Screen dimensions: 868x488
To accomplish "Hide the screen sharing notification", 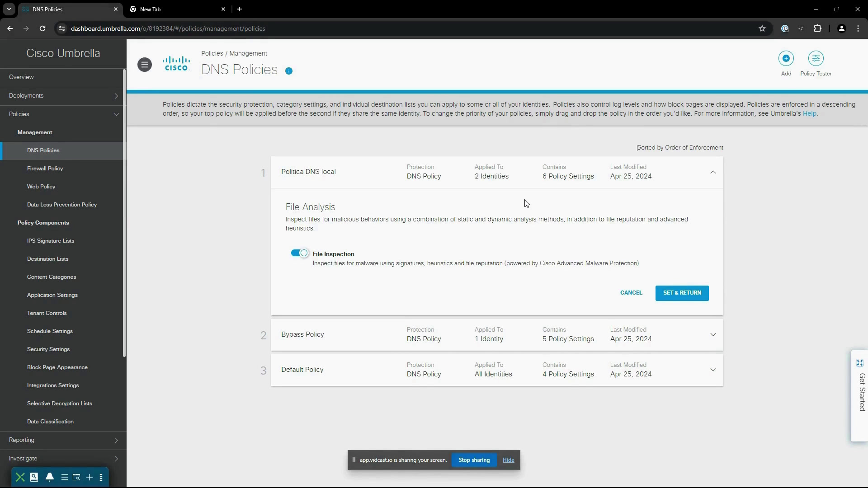I will click(508, 460).
